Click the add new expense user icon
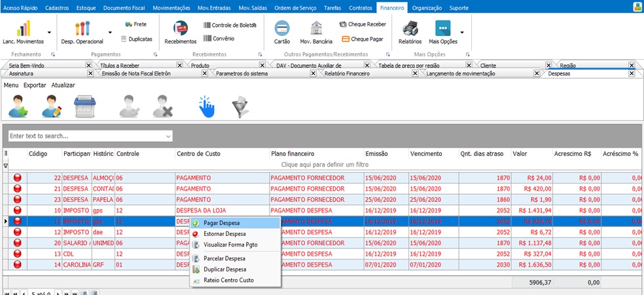 (x=18, y=106)
